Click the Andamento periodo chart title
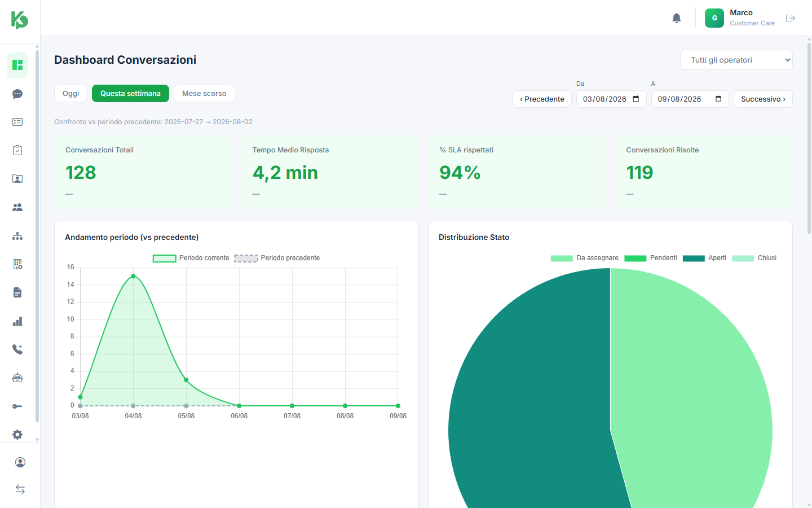The image size is (812, 508). click(132, 237)
